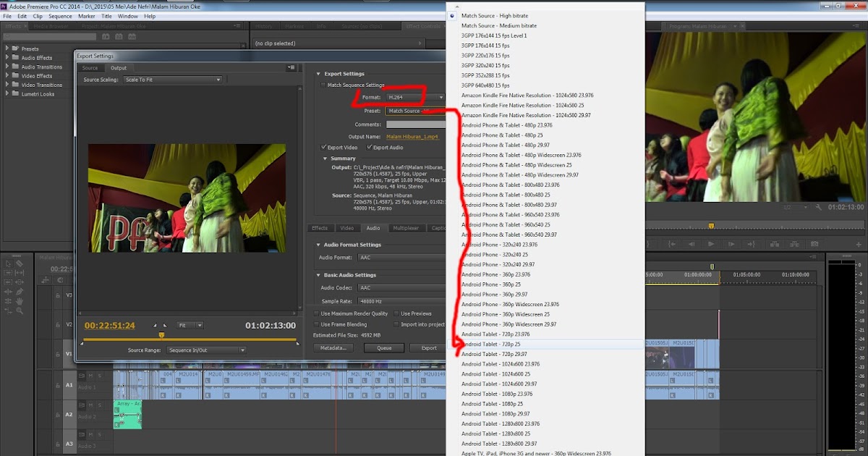
Task: Click Export Frame camera icon in Program monitor
Action: 814,244
